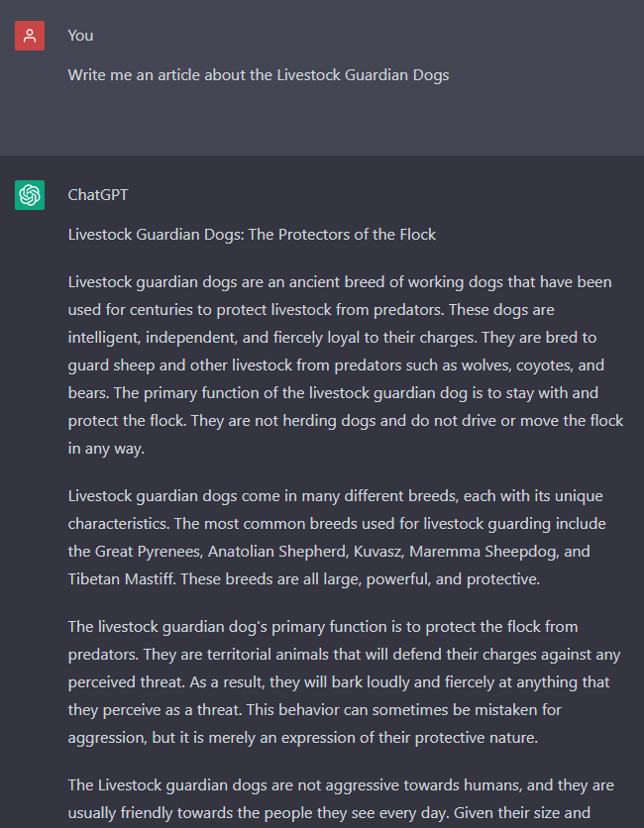Click the paragraph starting "The livestock guardian dog's primary"
The height and width of the screenshot is (828, 644).
[x=344, y=681]
